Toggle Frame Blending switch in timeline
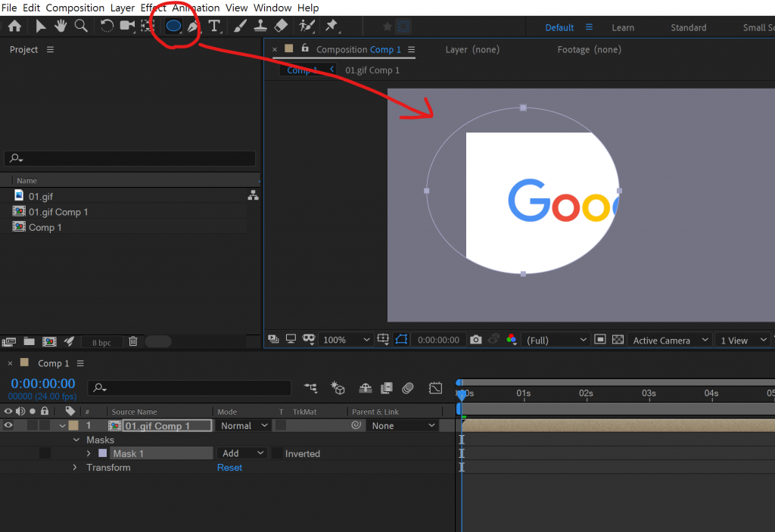The image size is (775, 532). click(387, 388)
